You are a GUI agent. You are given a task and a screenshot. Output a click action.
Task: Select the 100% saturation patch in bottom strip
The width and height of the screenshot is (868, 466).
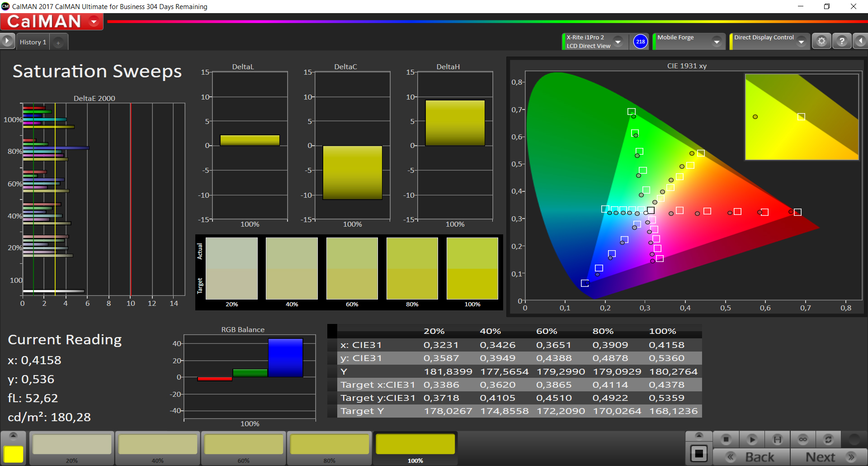[415, 447]
